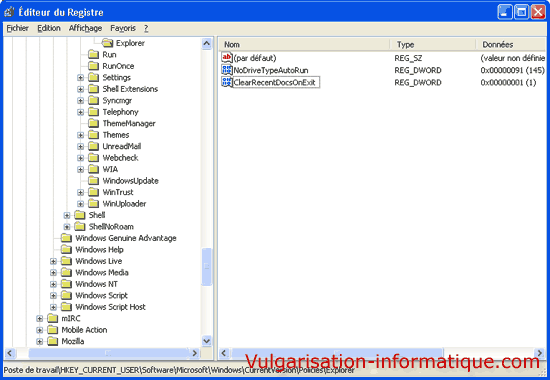
Task: Expand the mIRC key
Action: pos(40,319)
